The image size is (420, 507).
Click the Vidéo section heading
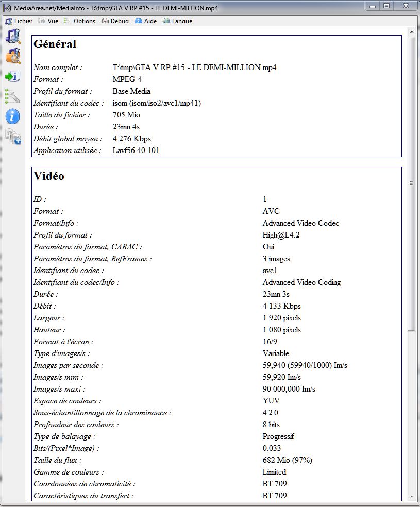click(x=49, y=176)
